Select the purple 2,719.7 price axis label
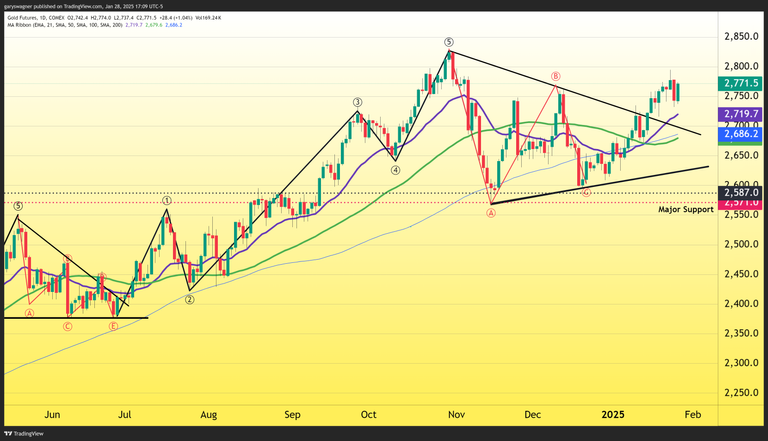This screenshot has height=441, width=768. (739, 115)
